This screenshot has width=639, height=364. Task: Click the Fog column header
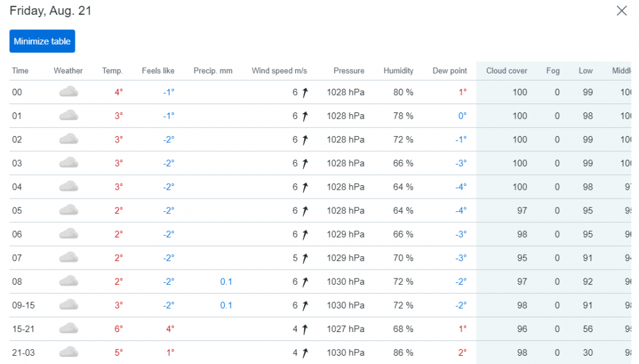pos(553,71)
